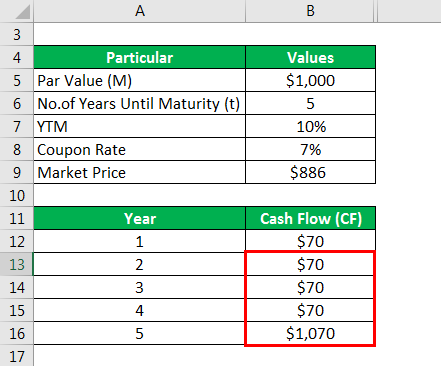Select the $1,070 cash flow cell
Image resolution: width=441 pixels, height=366 pixels.
tap(310, 333)
